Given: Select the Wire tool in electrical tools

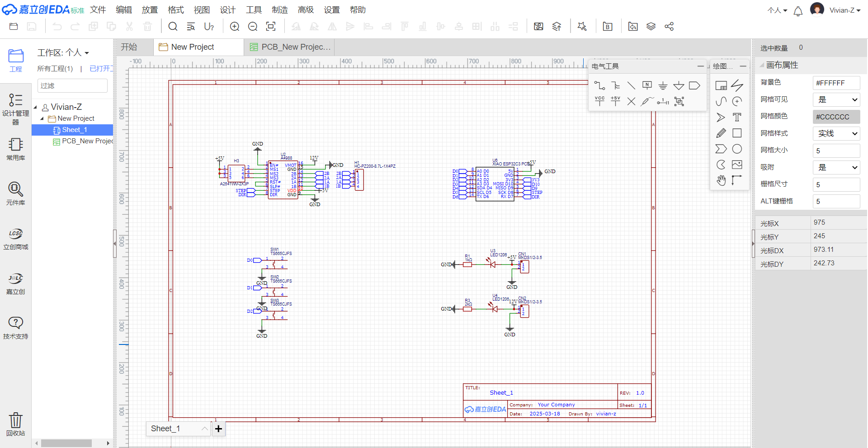Looking at the screenshot, I should (599, 85).
